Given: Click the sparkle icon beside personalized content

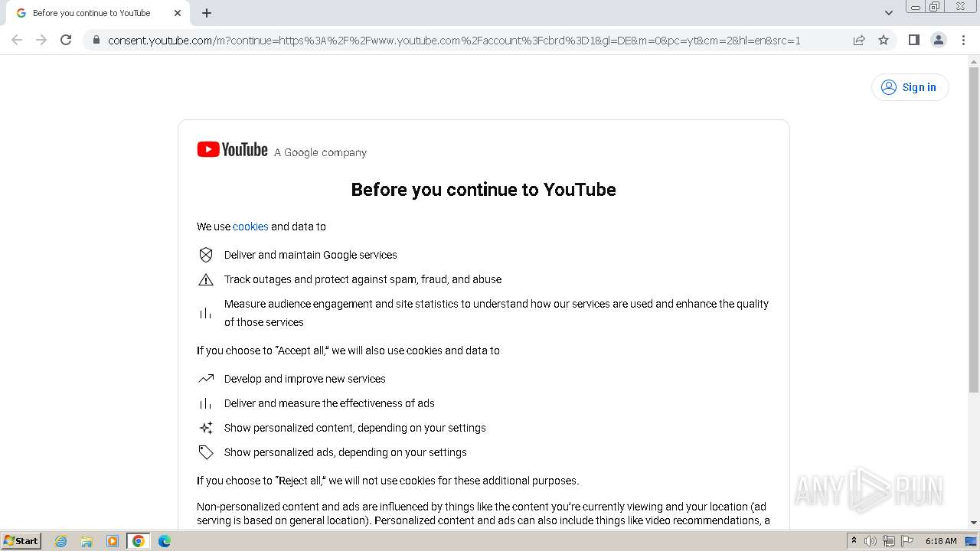Looking at the screenshot, I should pos(206,428).
